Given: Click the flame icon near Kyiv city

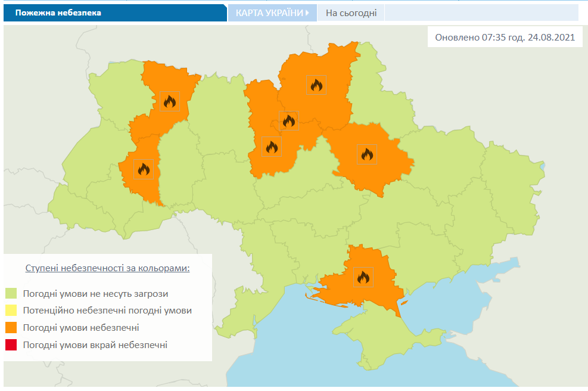Looking at the screenshot, I should 288,120.
